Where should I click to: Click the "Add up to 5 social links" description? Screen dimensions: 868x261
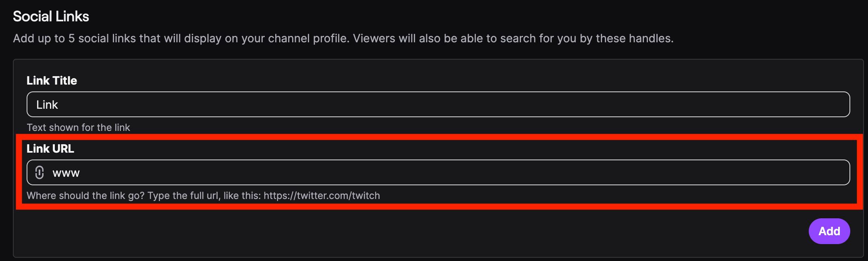[101, 38]
